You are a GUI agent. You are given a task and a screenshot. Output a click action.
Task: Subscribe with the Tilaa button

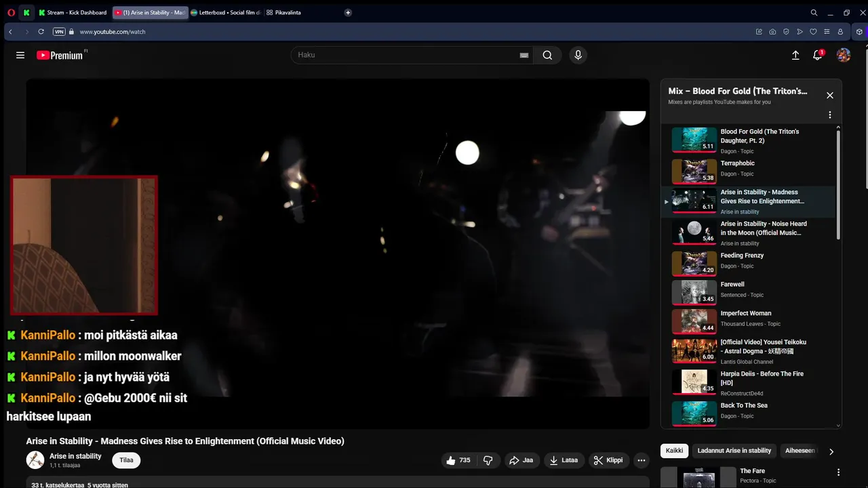point(126,460)
